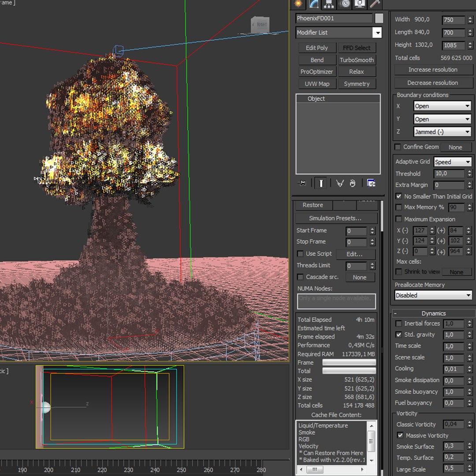The width and height of the screenshot is (476, 476).
Task: Select Liquid/Temperature in cache content list
Action: coord(323,426)
